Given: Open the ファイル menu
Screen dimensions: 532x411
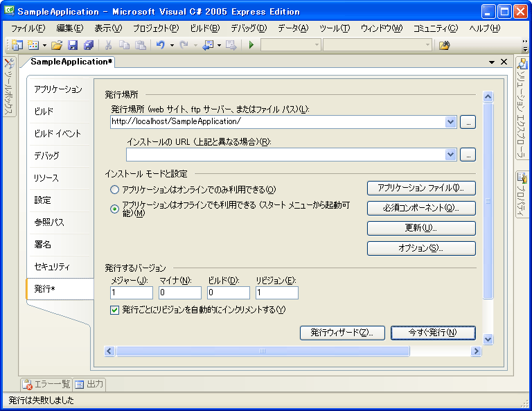Looking at the screenshot, I should click(x=28, y=28).
